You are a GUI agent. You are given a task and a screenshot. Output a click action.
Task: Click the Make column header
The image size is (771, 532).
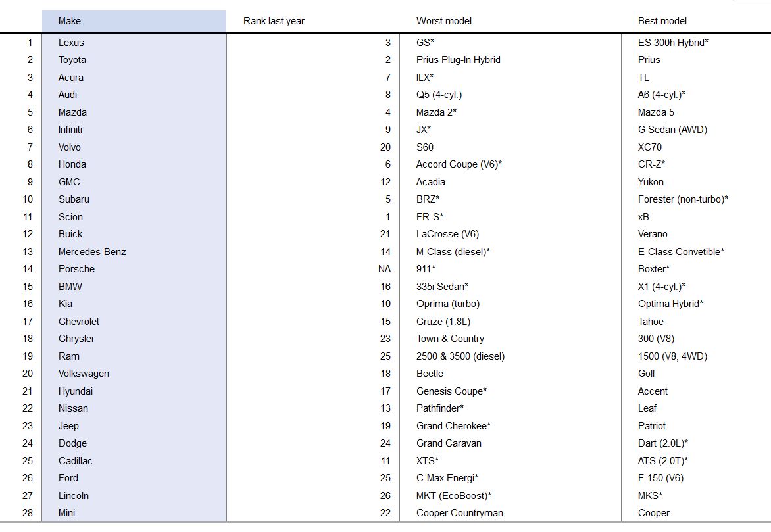(69, 21)
